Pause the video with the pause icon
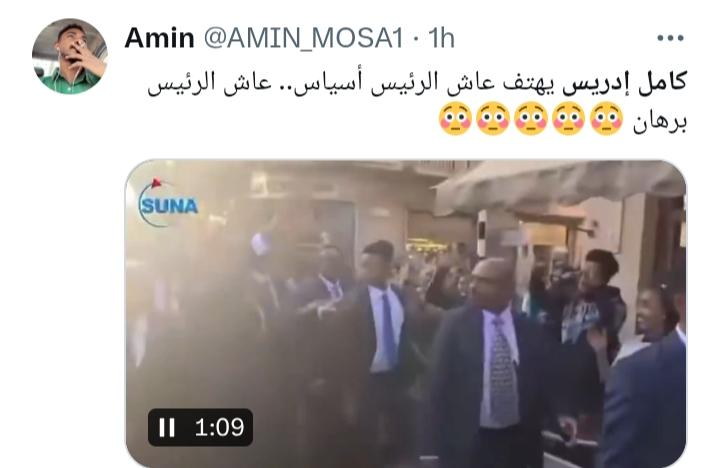The height and width of the screenshot is (468, 720). click(x=167, y=428)
